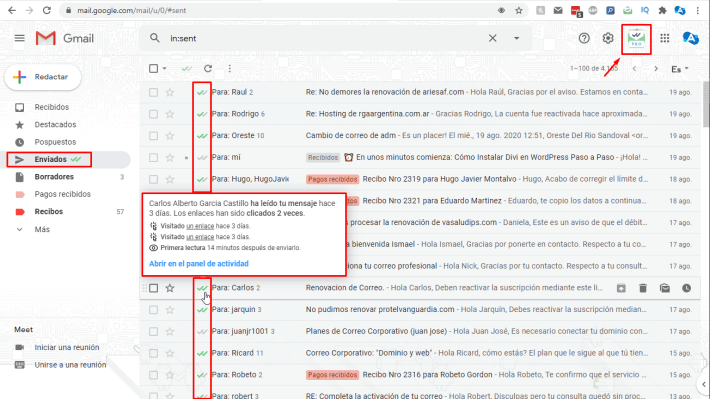Open the More options three-dot menu
Screen dimensions: 710x399
tap(230, 68)
